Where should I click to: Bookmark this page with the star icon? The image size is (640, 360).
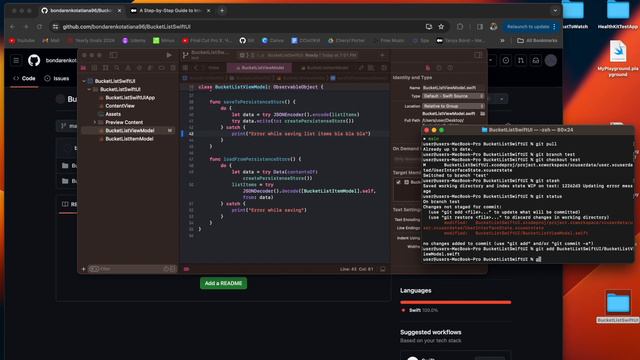[x=441, y=27]
